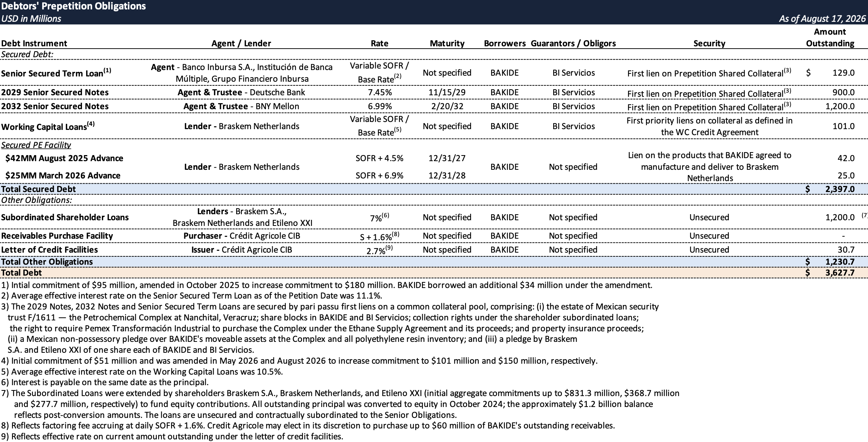Click the 12/31/28 maturity date
The image size is (868, 442).
pyautogui.click(x=447, y=175)
